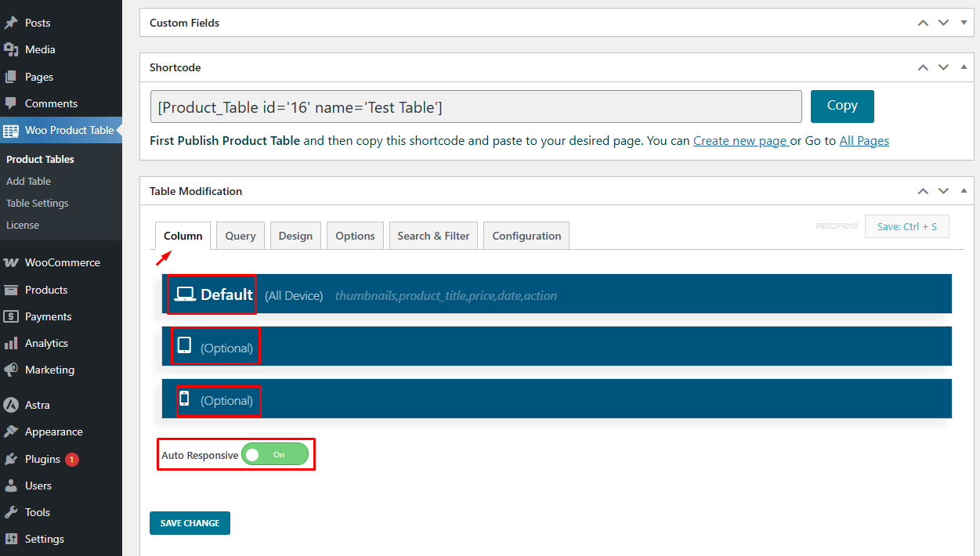Click the Custom Fields panel title
Viewport: 980px width, 556px height.
pyautogui.click(x=185, y=23)
